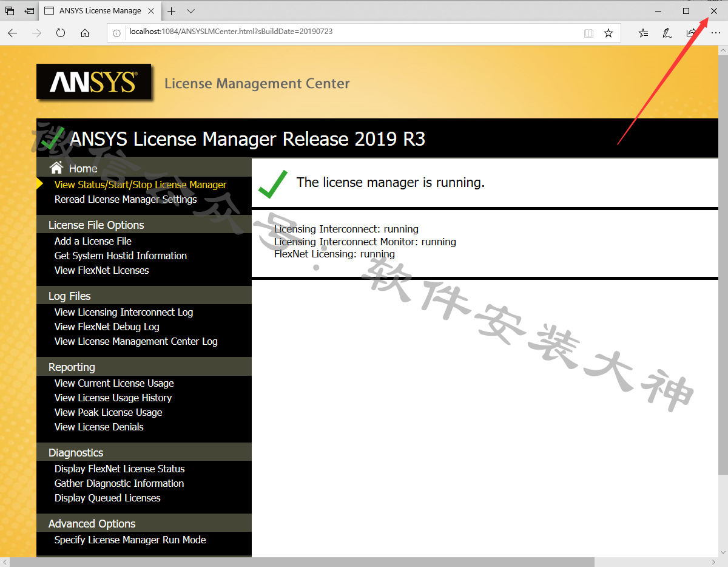Maximize the browser window
The height and width of the screenshot is (567, 728).
tap(686, 11)
